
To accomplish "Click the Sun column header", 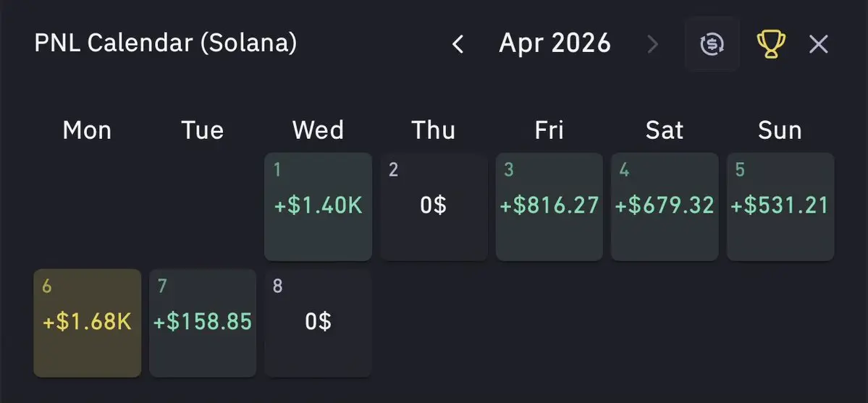I will (780, 131).
